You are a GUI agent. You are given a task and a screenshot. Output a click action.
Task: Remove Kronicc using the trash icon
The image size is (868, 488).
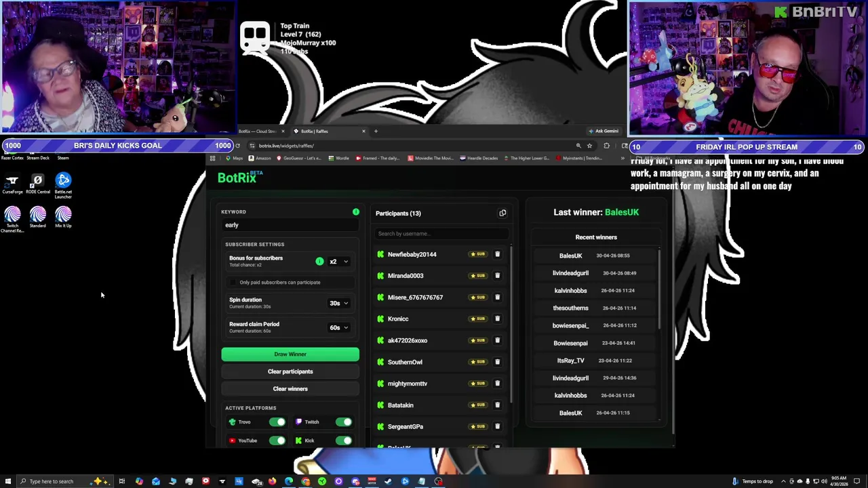click(x=497, y=319)
